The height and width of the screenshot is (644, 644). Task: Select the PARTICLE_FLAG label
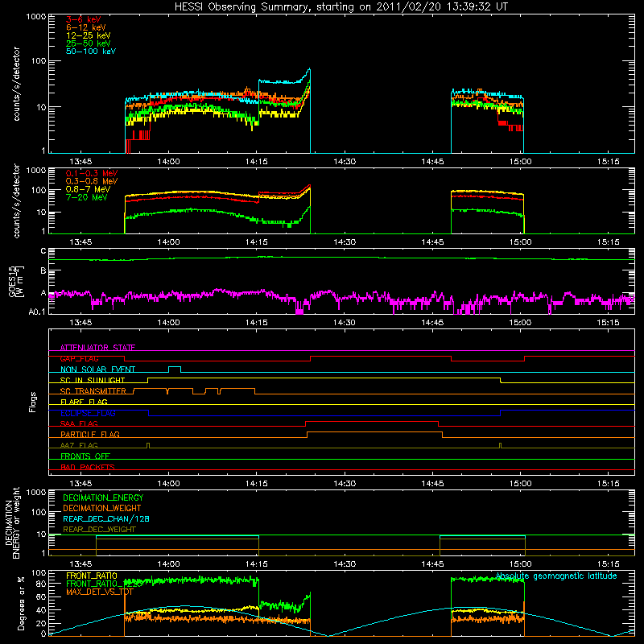pos(90,434)
